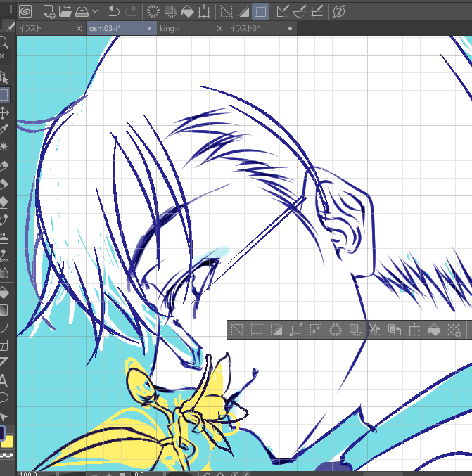Viewport: 472px width, 476px height.
Task: Click Cut and Paste in selection launcher
Action: pyautogui.click(x=375, y=330)
